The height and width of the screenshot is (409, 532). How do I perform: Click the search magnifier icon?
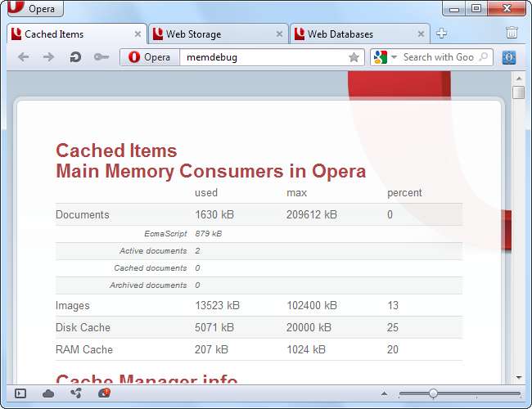click(x=484, y=57)
